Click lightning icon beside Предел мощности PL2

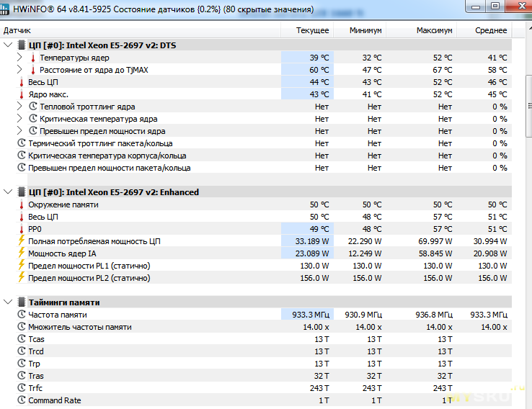[21, 278]
